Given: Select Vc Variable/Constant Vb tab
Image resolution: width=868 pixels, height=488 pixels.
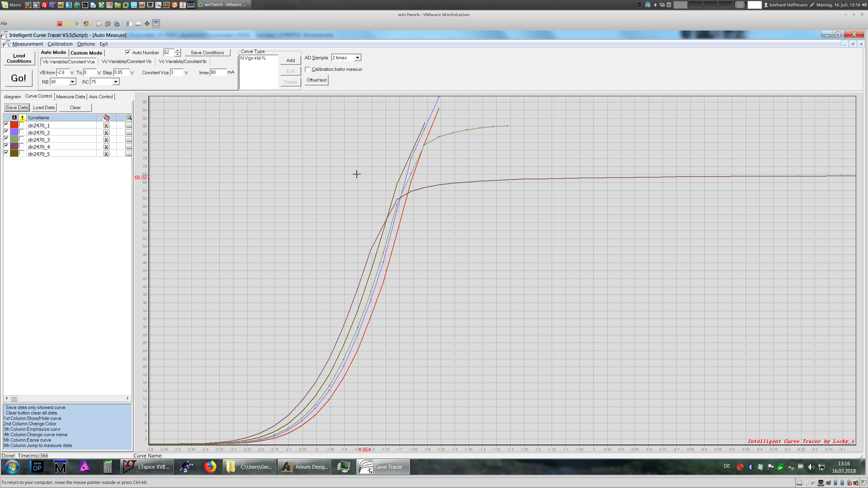Looking at the screenshot, I should 127,62.
